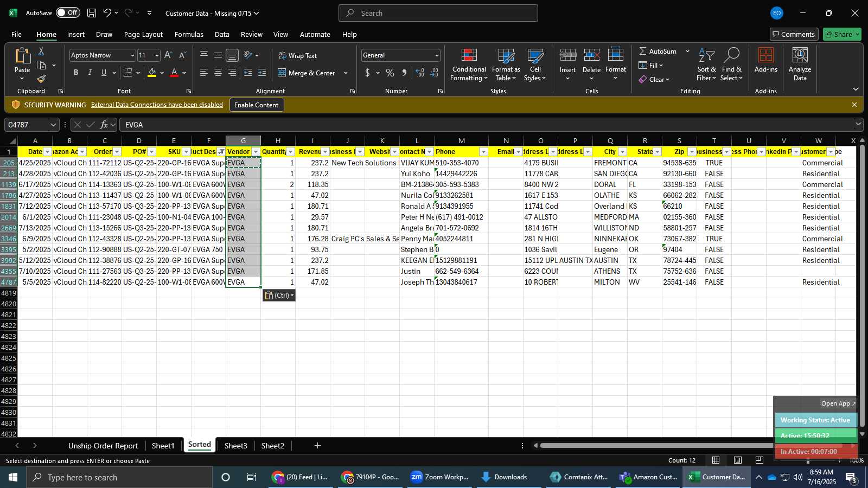868x488 pixels.
Task: Open Sort & Filter menu
Action: click(x=706, y=65)
